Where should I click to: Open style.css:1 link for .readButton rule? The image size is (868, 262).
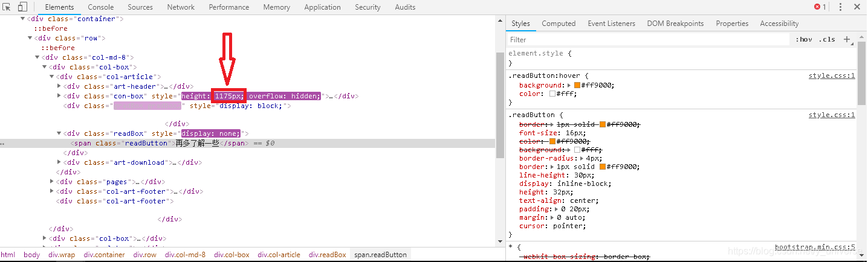pyautogui.click(x=832, y=115)
